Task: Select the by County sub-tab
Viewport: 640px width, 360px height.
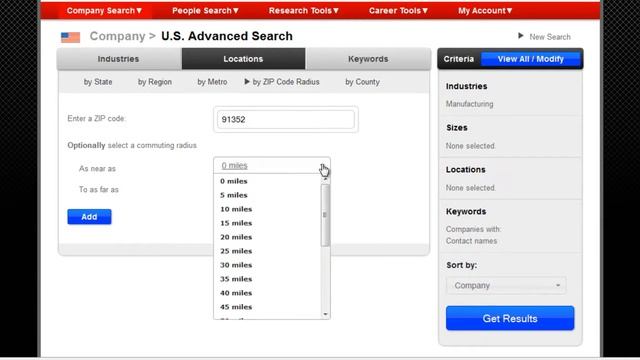Action: point(362,82)
